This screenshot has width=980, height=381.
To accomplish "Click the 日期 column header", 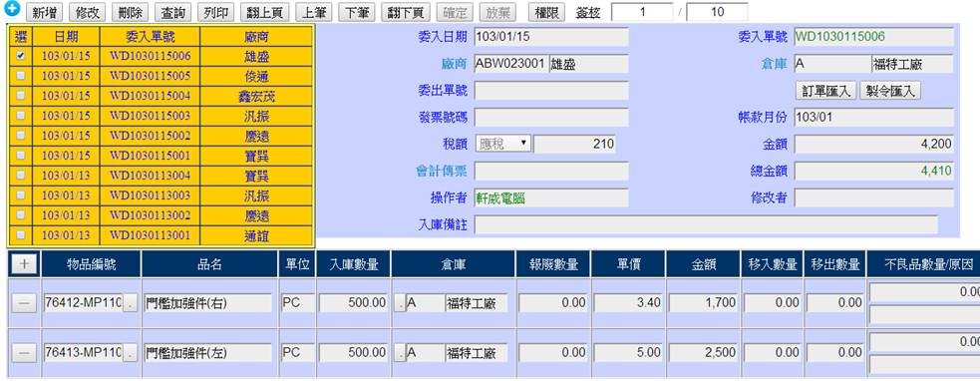I will pos(66,36).
